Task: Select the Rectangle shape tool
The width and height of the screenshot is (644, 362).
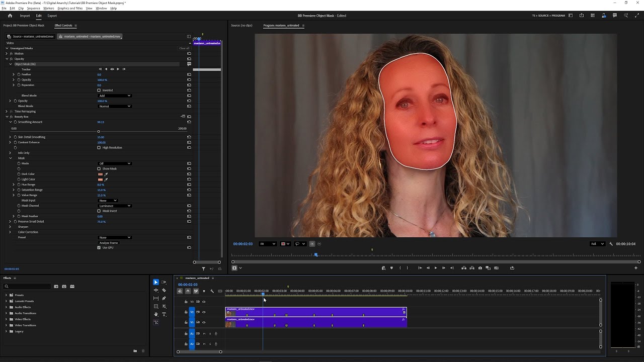Action: coord(156,306)
